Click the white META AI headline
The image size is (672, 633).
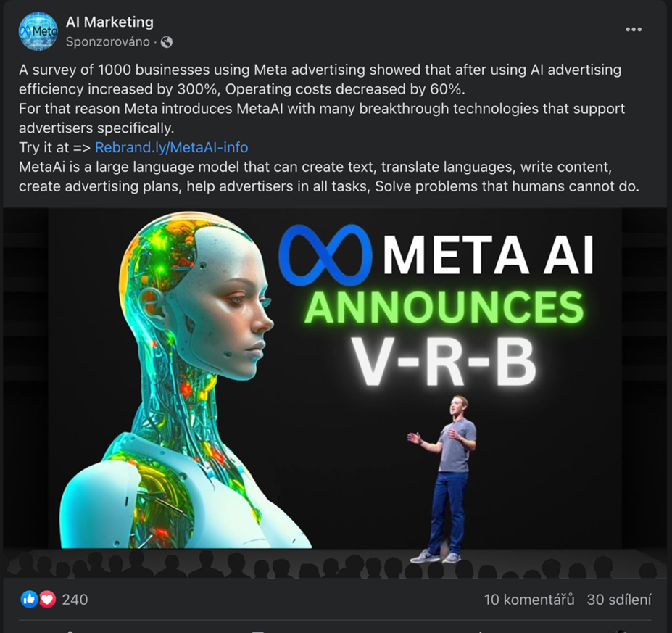(x=488, y=255)
